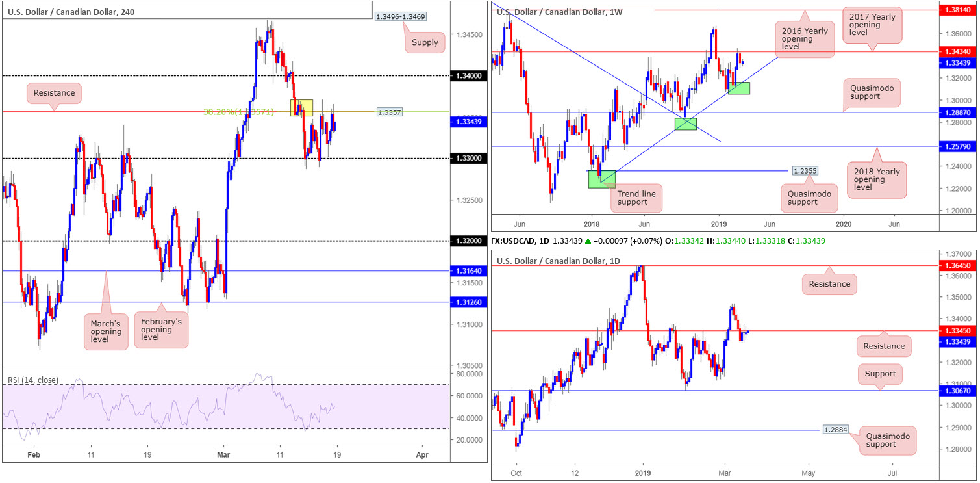Select the 'FX:USDCAD, 1D' symbol header

point(521,241)
